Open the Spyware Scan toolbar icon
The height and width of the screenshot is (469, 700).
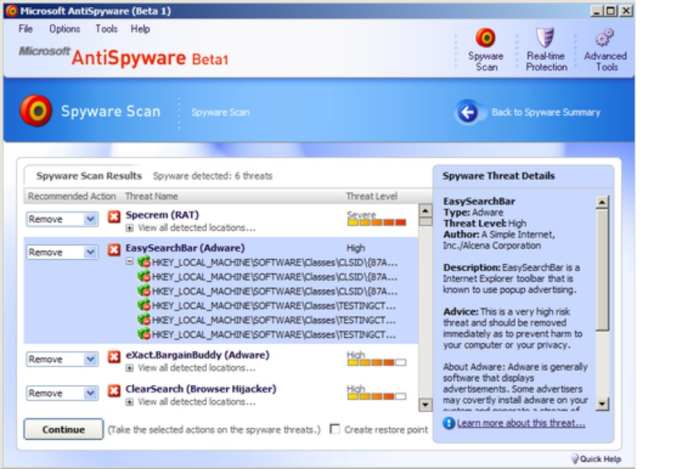(486, 37)
